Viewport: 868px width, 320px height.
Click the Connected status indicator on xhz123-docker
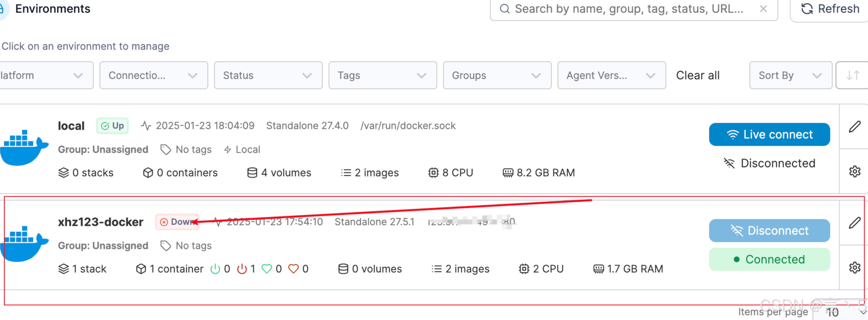[769, 259]
